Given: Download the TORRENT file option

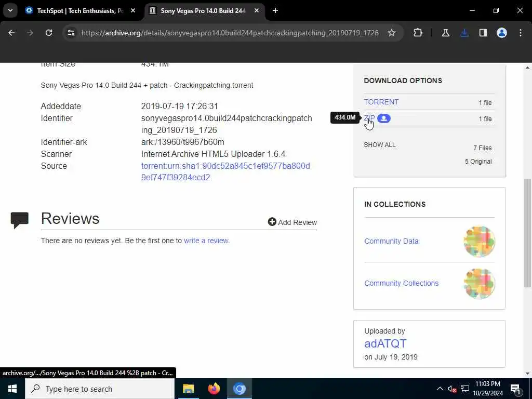Looking at the screenshot, I should pyautogui.click(x=381, y=102).
